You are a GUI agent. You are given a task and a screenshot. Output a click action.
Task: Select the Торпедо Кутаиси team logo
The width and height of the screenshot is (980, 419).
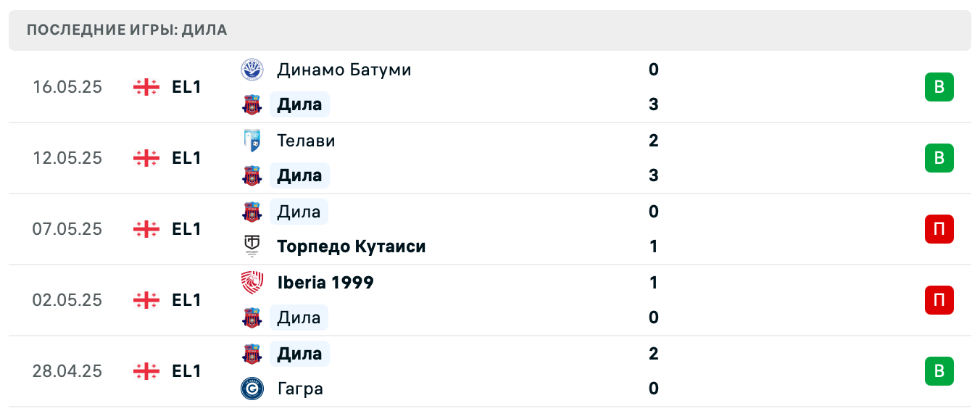(x=252, y=246)
